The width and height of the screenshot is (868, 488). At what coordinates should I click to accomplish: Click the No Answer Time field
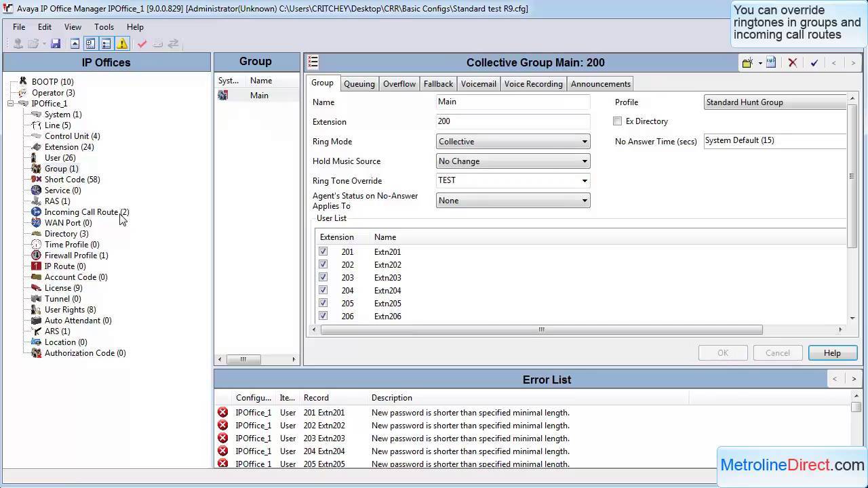click(776, 141)
